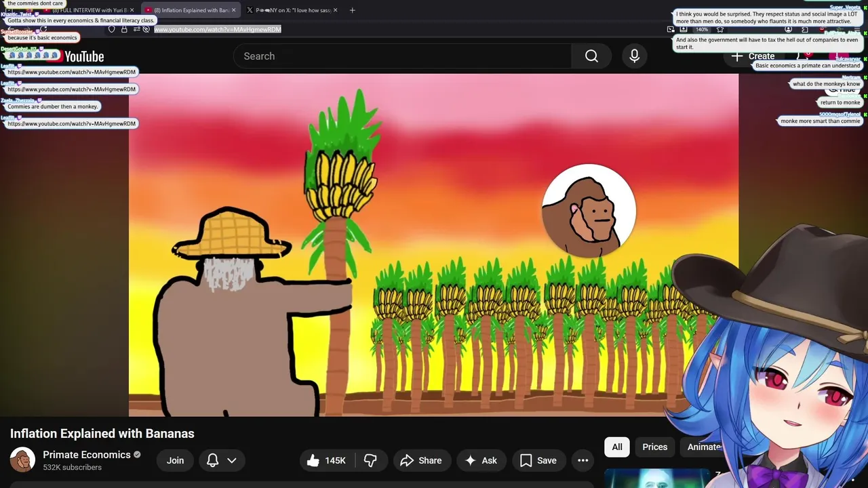The height and width of the screenshot is (488, 868).
Task: Click the Join membership button
Action: click(176, 460)
